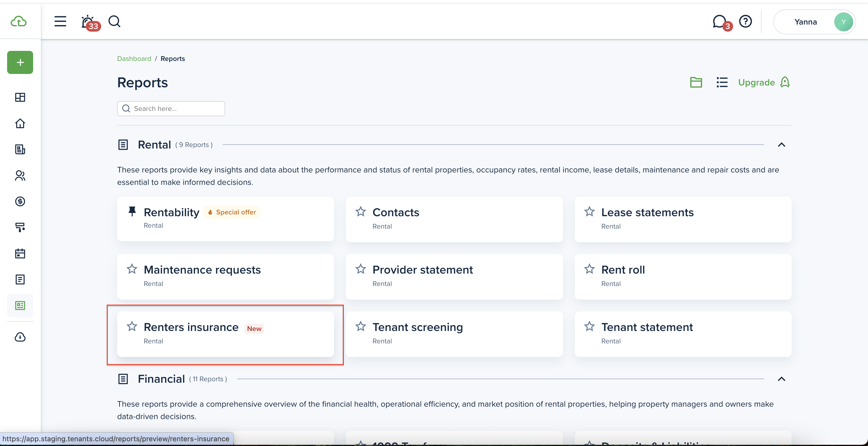The image size is (868, 446).
Task: Star the Rent roll report
Action: 589,269
